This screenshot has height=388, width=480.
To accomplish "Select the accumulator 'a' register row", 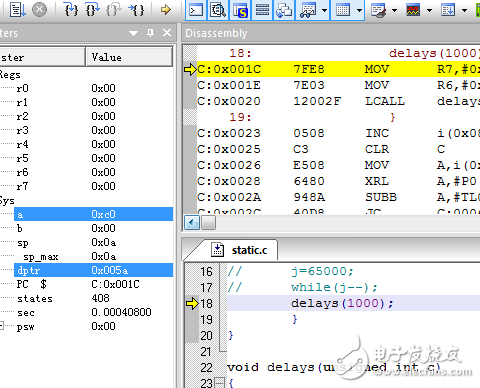I will [93, 214].
